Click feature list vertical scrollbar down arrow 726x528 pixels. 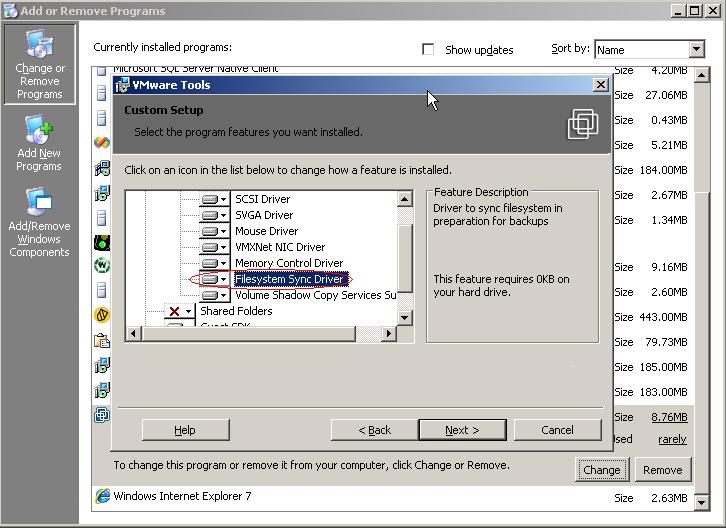click(404, 318)
